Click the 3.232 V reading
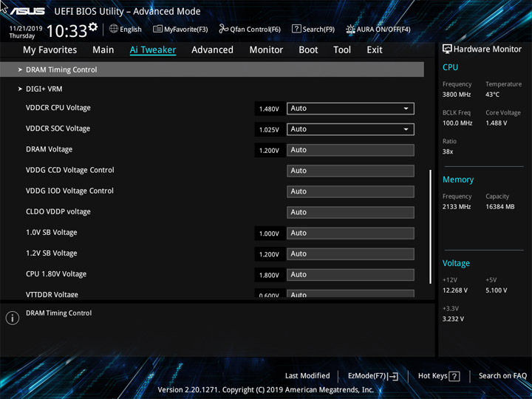The height and width of the screenshot is (399, 532). [453, 318]
